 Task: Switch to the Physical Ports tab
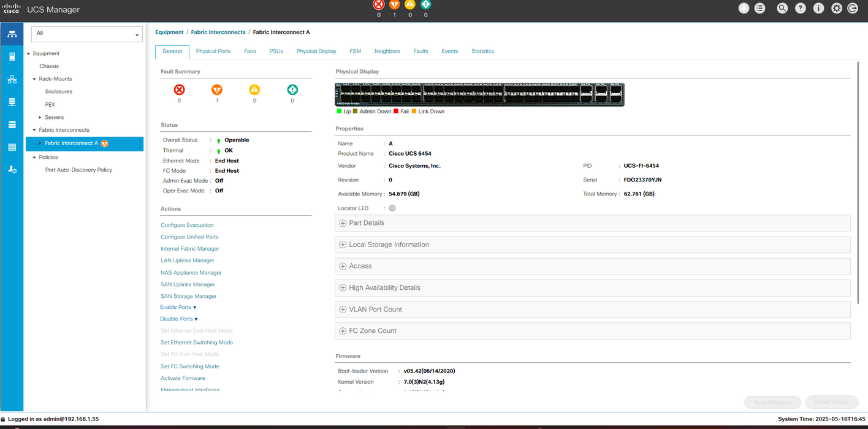213,51
